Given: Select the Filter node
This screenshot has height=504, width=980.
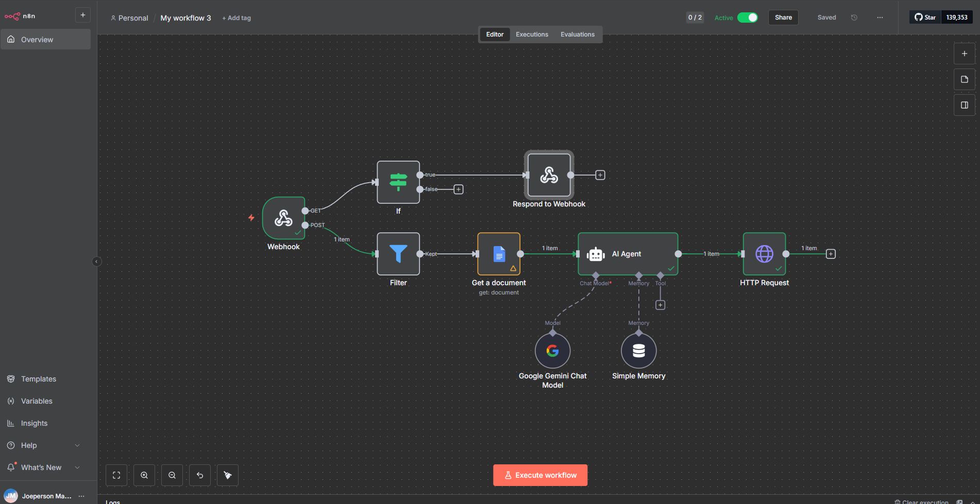Looking at the screenshot, I should (398, 254).
